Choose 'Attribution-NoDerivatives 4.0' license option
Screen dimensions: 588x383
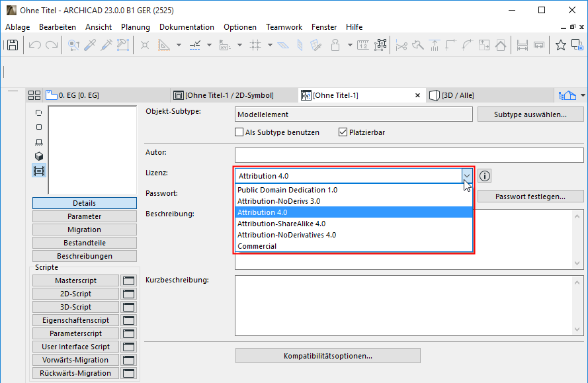(354, 235)
